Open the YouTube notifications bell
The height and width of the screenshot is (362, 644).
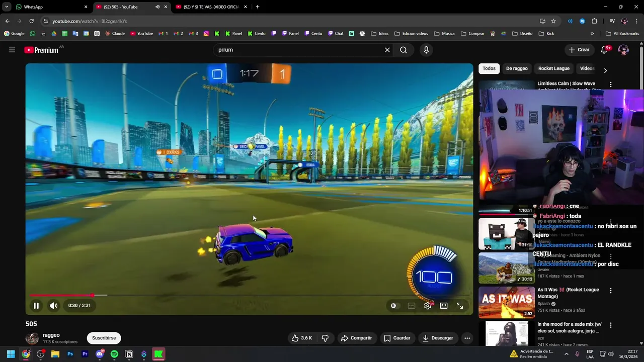point(605,50)
